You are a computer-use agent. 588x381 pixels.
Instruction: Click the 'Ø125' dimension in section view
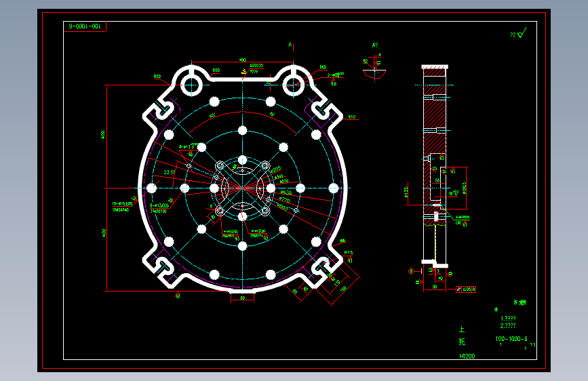tap(406, 192)
